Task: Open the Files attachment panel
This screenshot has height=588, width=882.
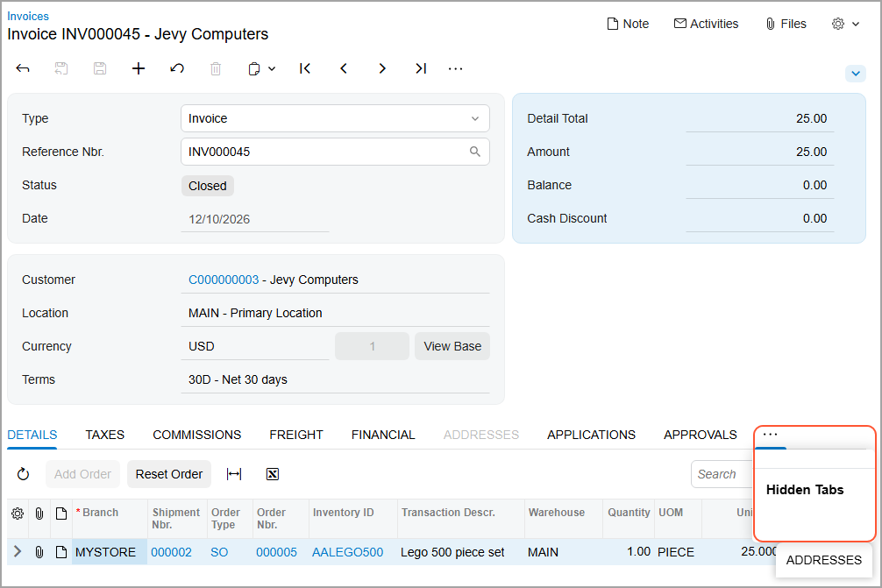Action: 786,24
